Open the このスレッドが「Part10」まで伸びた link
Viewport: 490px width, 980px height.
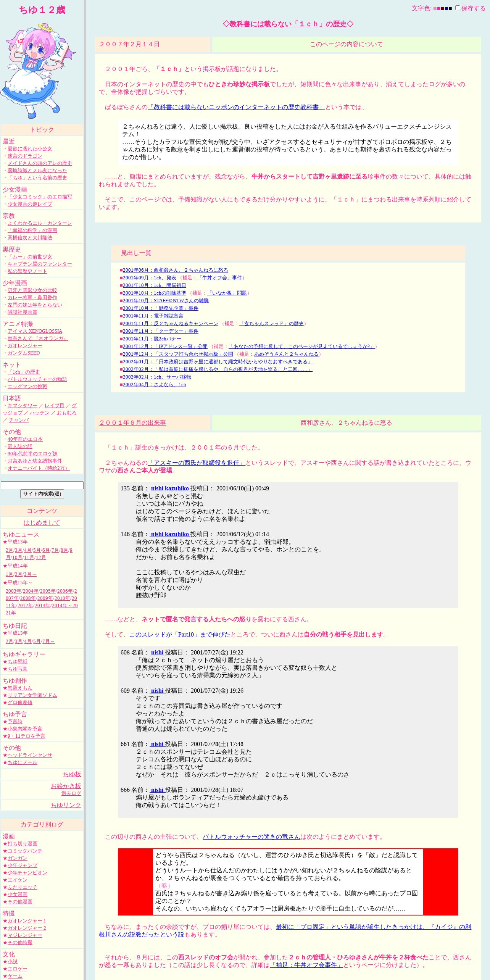click(180, 635)
